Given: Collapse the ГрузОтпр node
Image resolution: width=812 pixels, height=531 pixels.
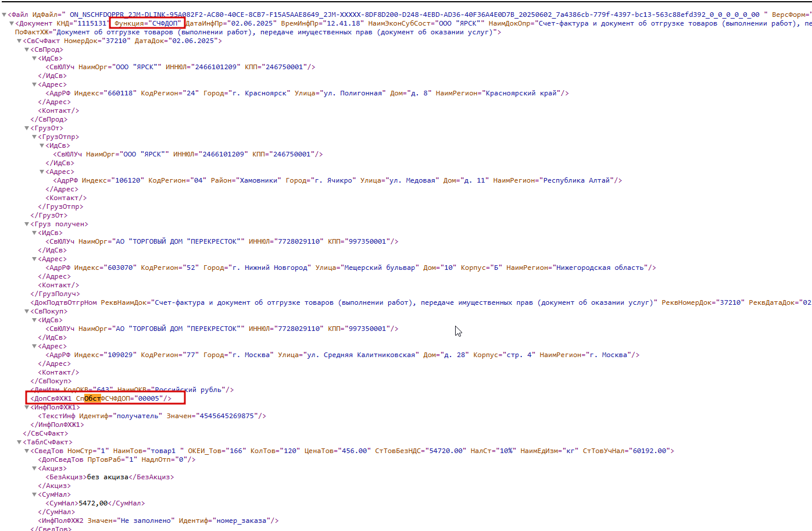Looking at the screenshot, I should [x=34, y=137].
